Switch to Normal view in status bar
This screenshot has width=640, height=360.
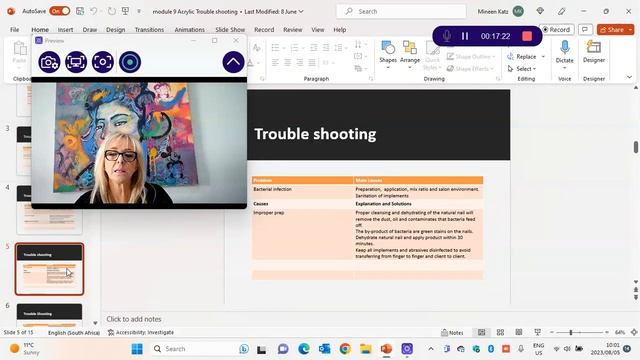click(x=482, y=333)
